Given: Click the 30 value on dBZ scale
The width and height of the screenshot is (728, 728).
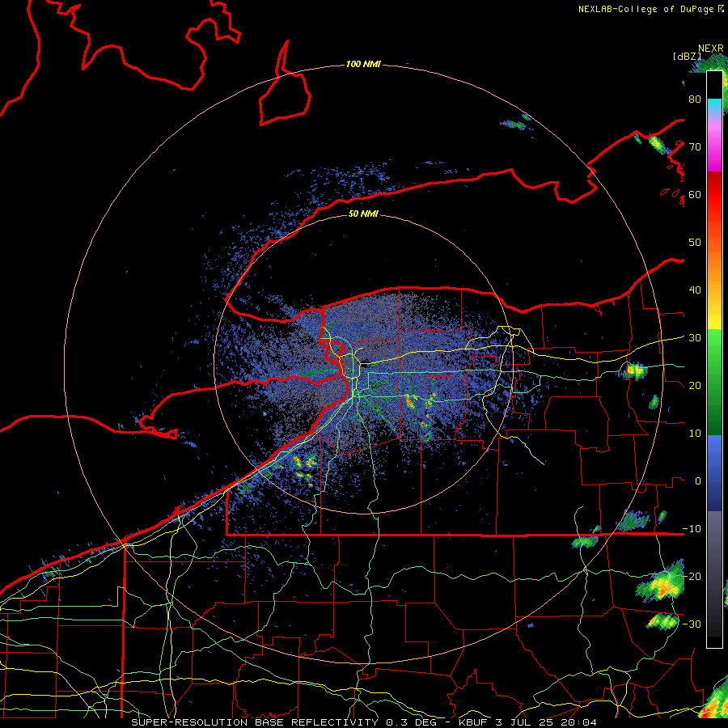Looking at the screenshot, I should (x=695, y=337).
